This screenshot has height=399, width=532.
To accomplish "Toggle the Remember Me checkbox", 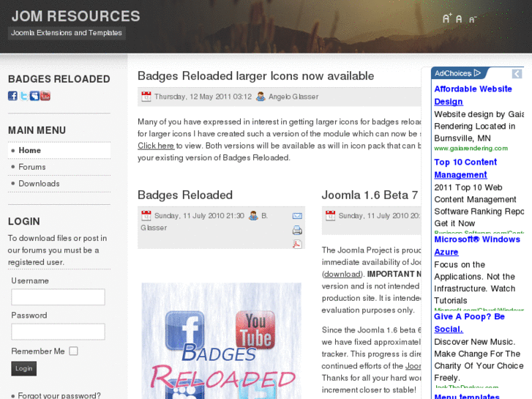I will (73, 351).
